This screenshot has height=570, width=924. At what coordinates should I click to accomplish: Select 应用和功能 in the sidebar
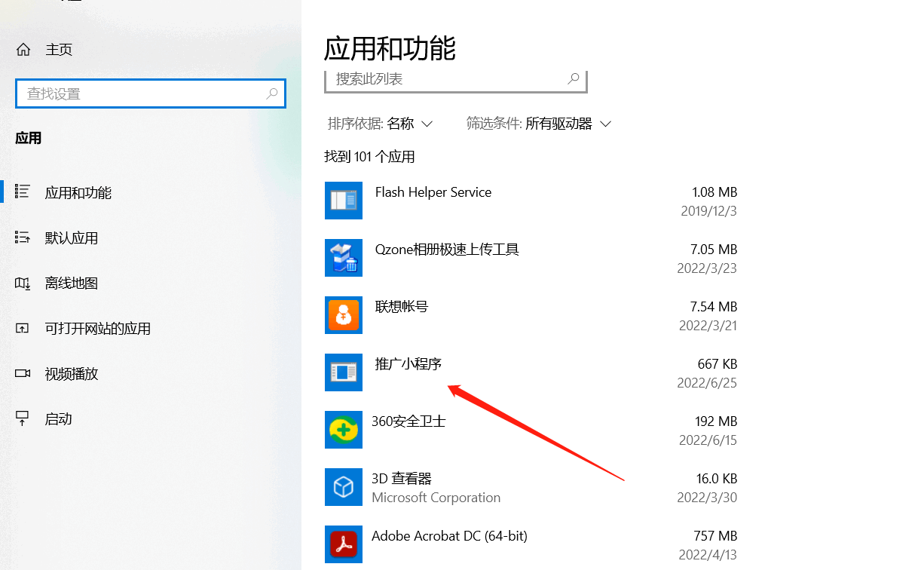pyautogui.click(x=78, y=193)
